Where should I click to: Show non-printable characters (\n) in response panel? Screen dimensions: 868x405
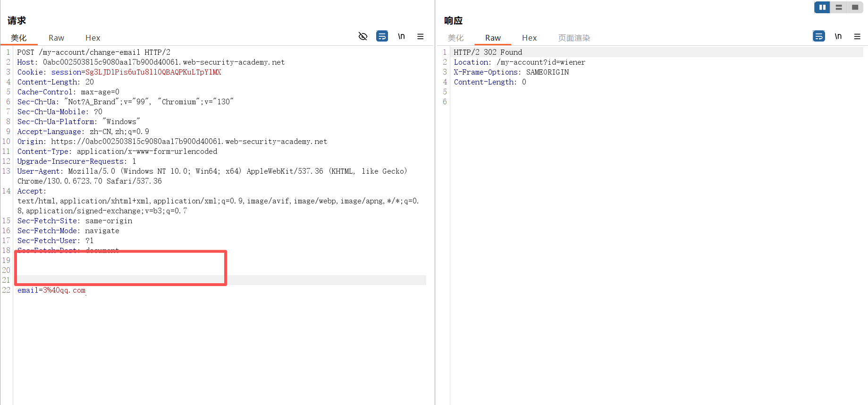(838, 36)
